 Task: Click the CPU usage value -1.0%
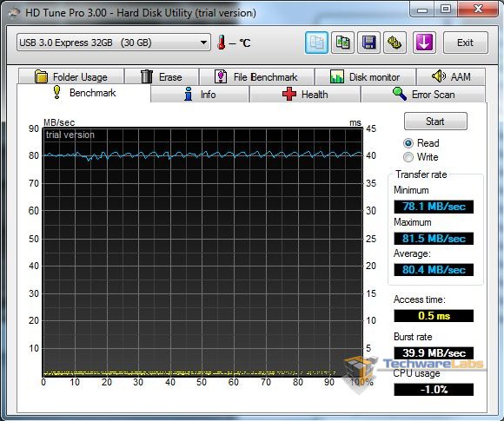coord(434,390)
